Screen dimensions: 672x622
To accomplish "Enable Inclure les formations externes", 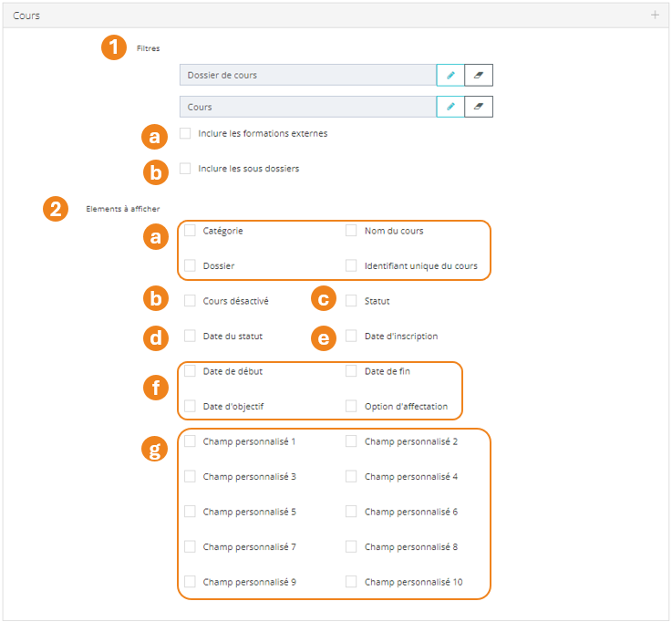I will [x=186, y=133].
